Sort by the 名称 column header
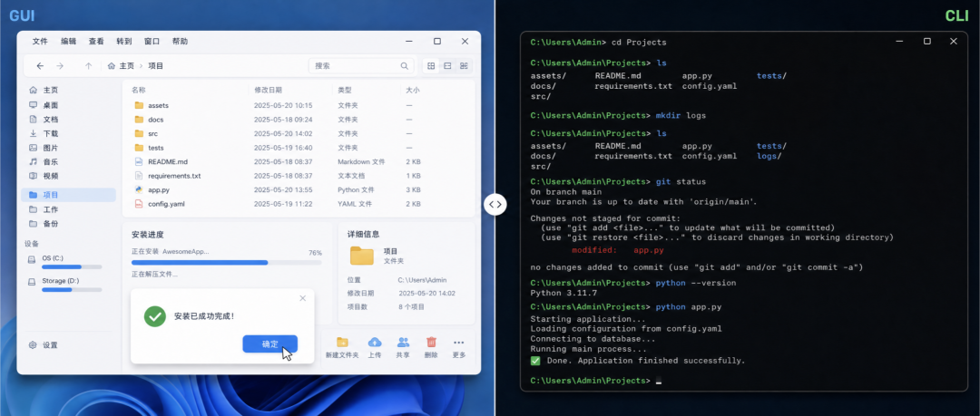 139,90
